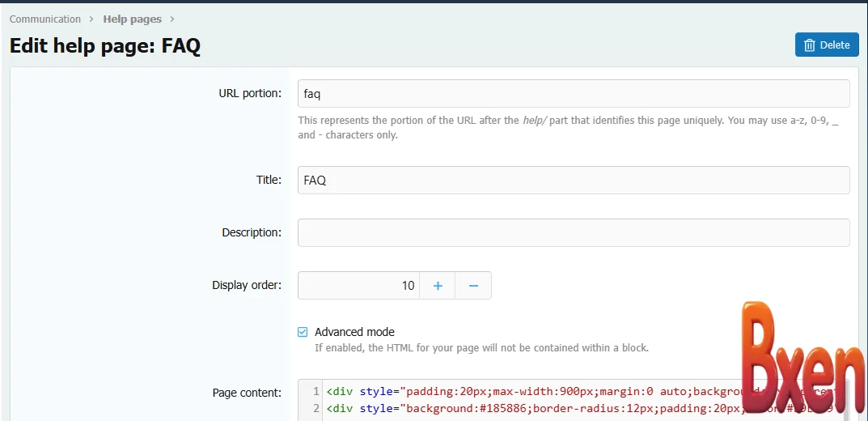Click the URL portion field containing faq
This screenshot has height=421, width=868.
click(x=573, y=93)
